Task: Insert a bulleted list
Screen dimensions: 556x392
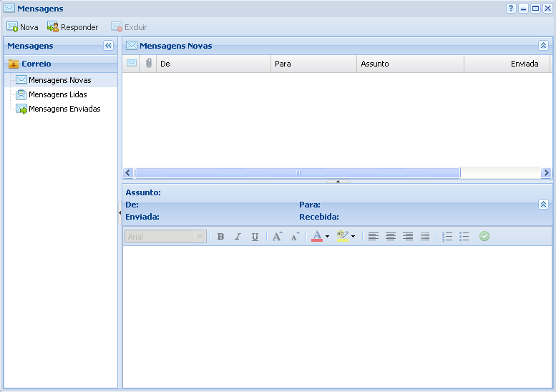Action: coord(464,237)
